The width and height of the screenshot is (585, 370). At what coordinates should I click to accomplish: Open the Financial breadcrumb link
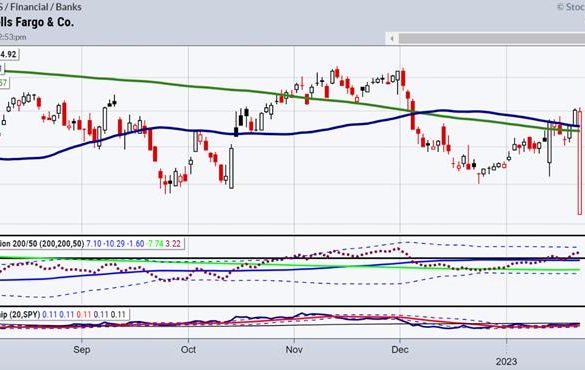(31, 7)
